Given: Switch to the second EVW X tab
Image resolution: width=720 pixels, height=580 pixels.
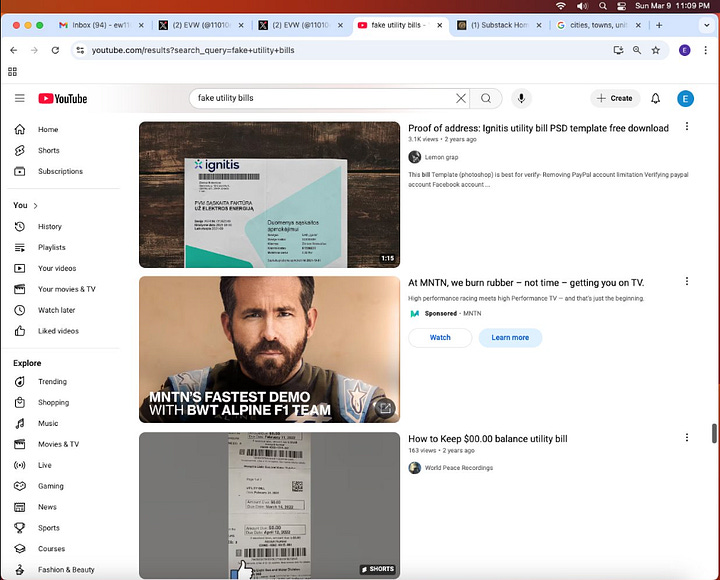Looking at the screenshot, I should click(300, 25).
